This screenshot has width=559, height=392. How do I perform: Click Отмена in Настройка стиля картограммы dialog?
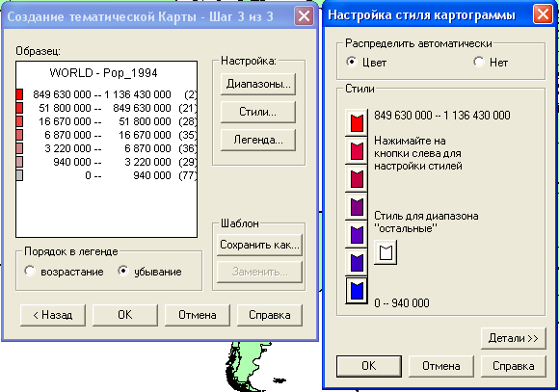click(x=441, y=366)
